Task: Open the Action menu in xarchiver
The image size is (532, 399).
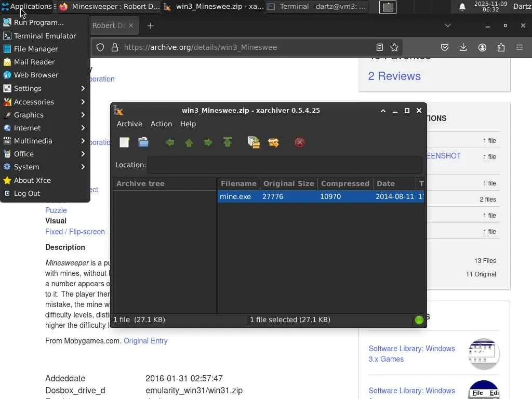Action: [x=161, y=124]
